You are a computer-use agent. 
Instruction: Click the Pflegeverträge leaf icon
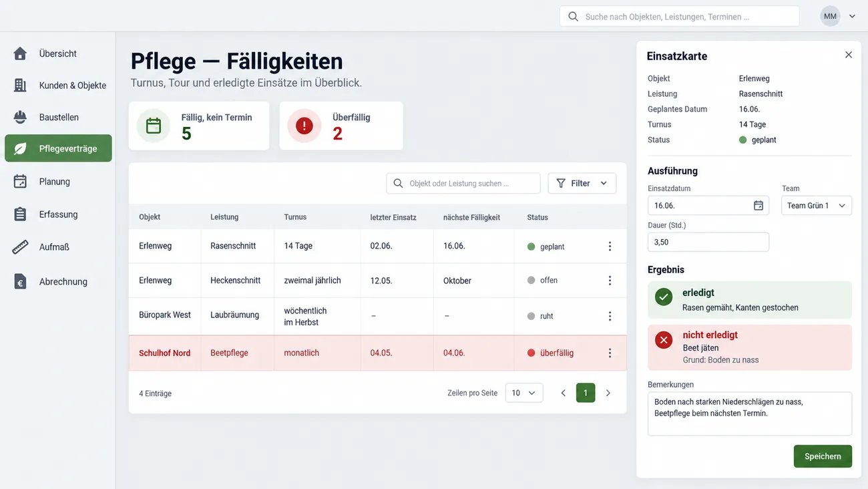[x=20, y=148]
